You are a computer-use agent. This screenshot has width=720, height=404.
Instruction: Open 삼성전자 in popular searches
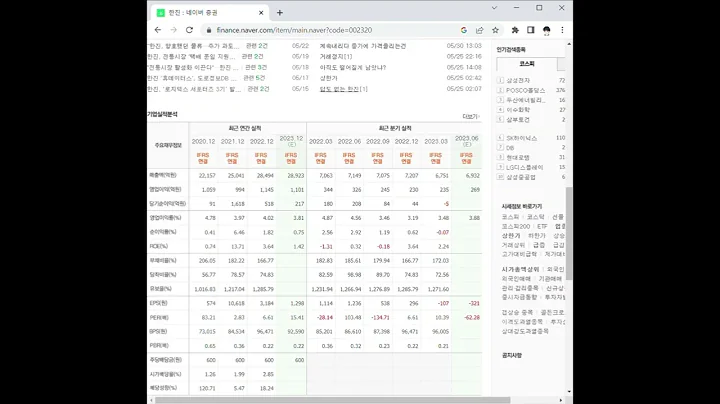tap(518, 80)
